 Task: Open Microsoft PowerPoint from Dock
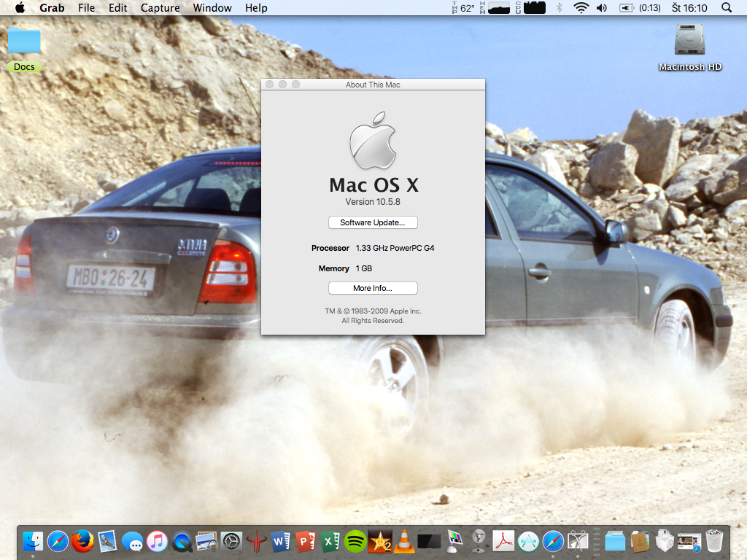[x=306, y=542]
